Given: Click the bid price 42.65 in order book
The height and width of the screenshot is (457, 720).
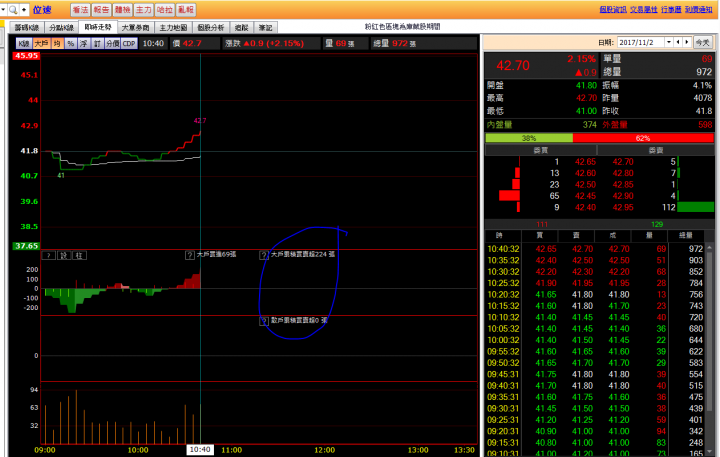Looking at the screenshot, I should (x=585, y=162).
